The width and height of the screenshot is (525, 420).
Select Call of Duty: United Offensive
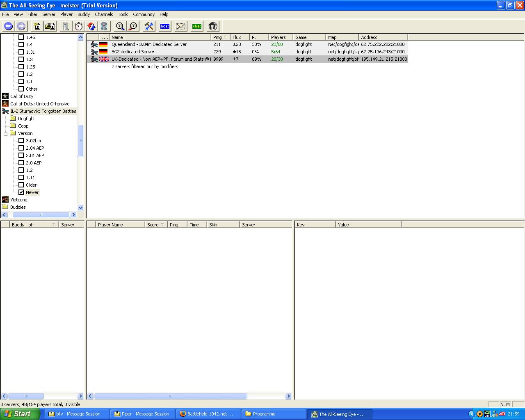[40, 104]
